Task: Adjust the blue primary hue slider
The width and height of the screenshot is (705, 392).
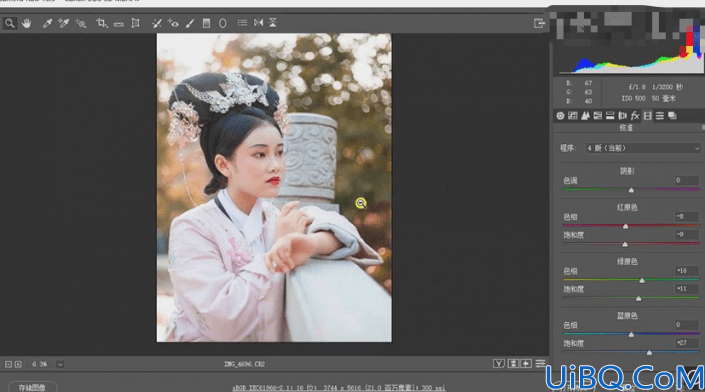Action: [x=631, y=334]
